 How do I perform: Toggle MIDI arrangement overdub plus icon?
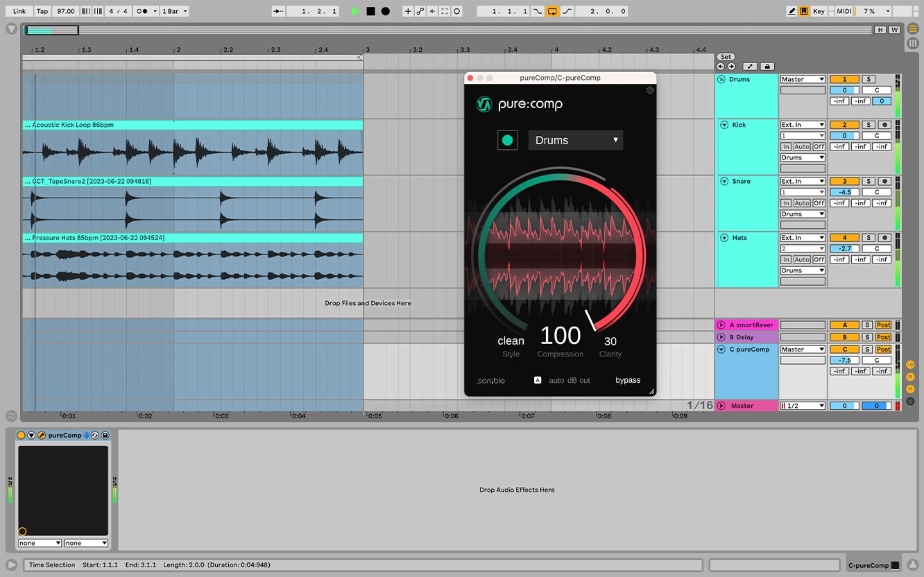408,11
